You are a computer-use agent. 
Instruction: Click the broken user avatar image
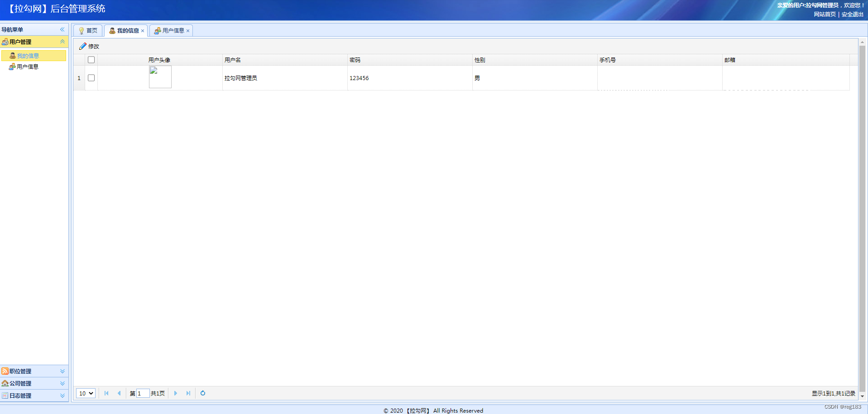click(160, 77)
